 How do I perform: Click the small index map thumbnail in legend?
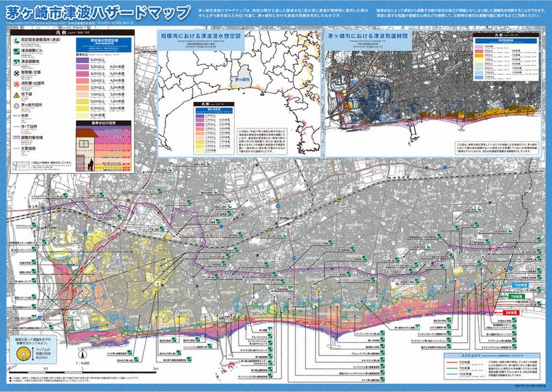[x=21, y=166]
